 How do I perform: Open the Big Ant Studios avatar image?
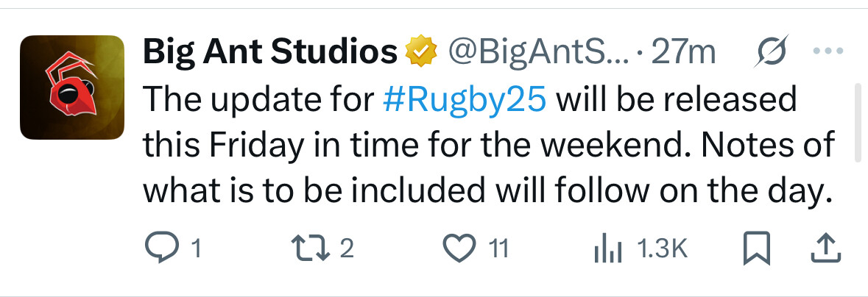pos(71,87)
